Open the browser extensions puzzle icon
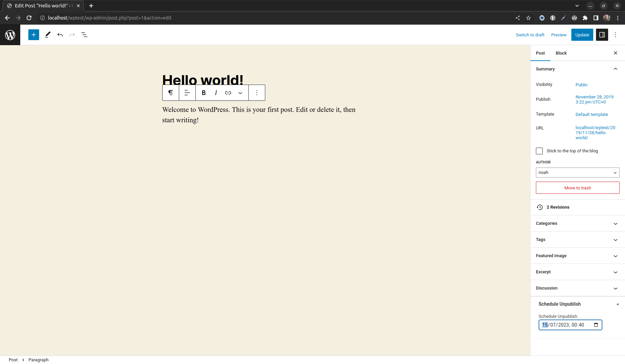 click(585, 18)
